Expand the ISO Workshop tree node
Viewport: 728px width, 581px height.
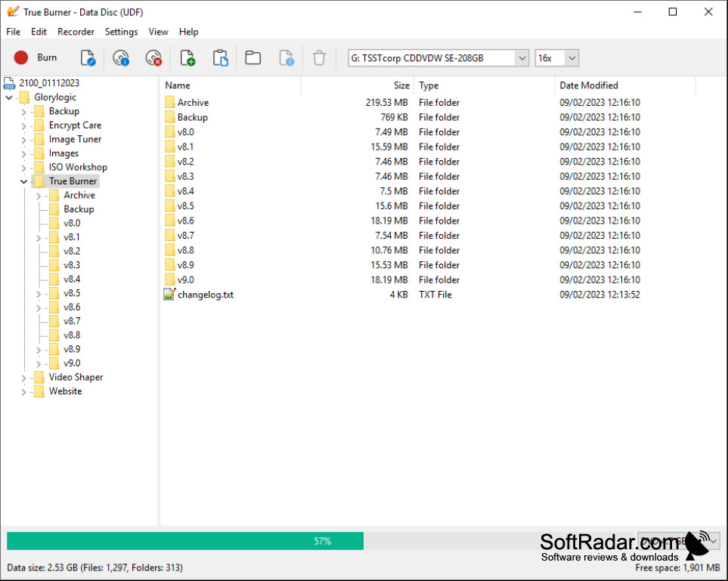point(23,168)
